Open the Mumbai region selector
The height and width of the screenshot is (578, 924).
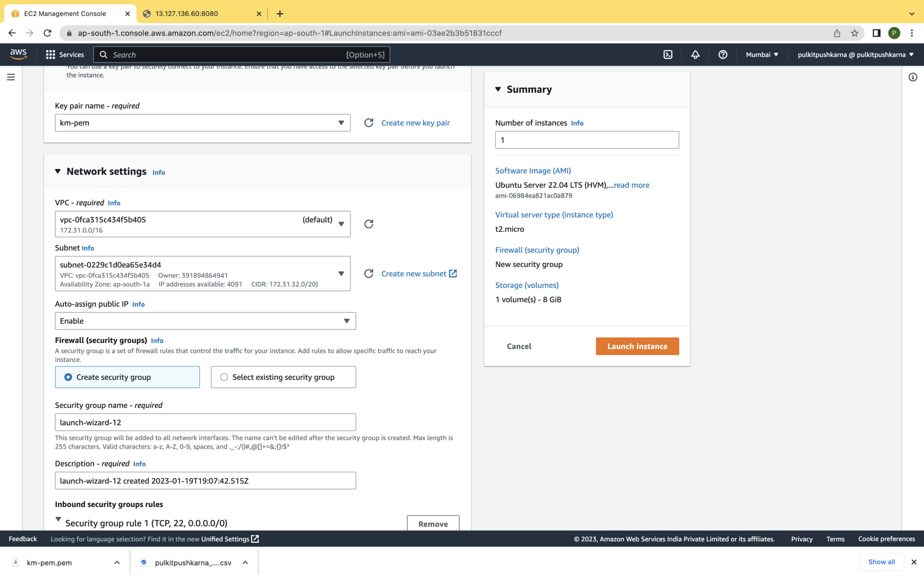(762, 54)
